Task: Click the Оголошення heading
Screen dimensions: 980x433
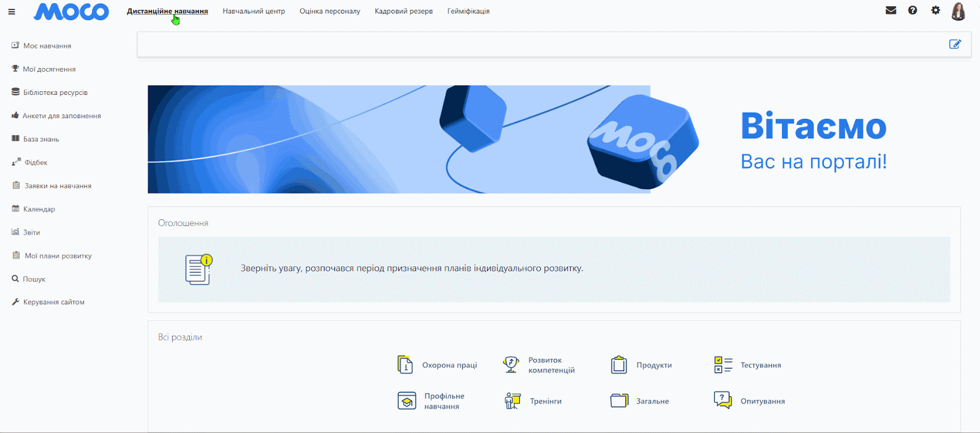Action: point(183,223)
